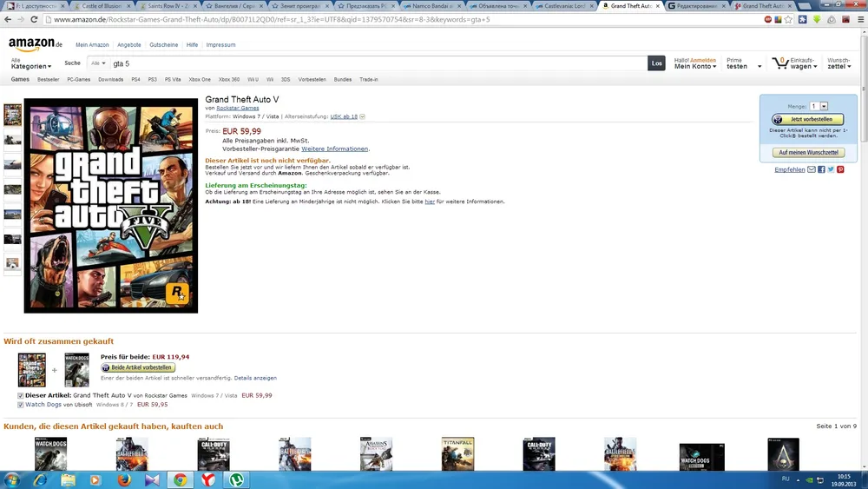Launch Internet Explorer from the taskbar
Viewport: 868px width, 489px height.
coord(40,479)
